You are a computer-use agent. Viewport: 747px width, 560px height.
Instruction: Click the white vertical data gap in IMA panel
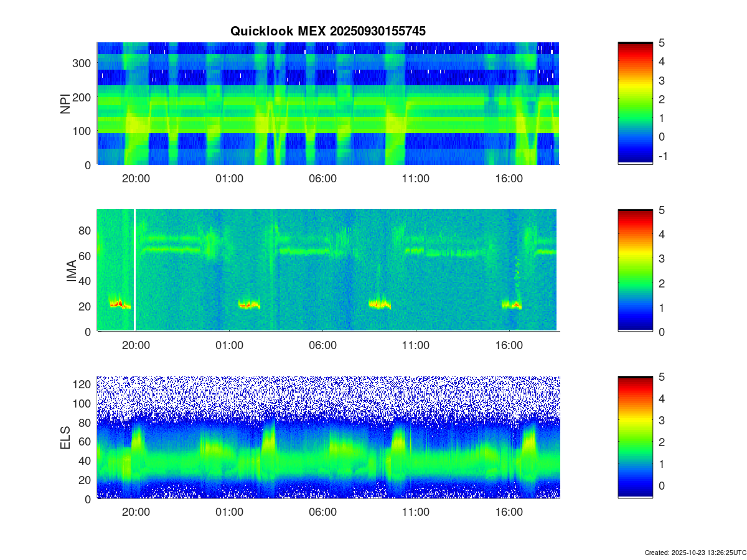pyautogui.click(x=135, y=271)
